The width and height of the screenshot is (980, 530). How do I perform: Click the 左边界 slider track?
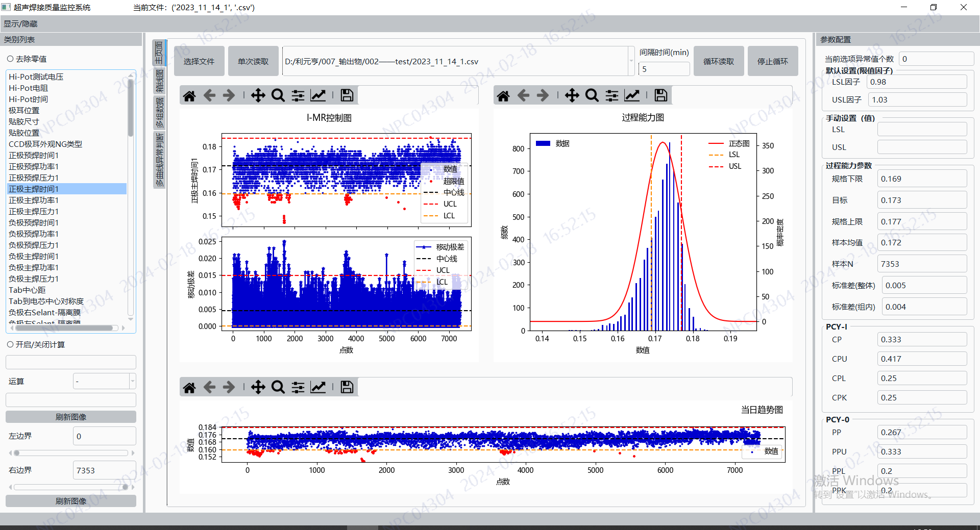(x=71, y=453)
